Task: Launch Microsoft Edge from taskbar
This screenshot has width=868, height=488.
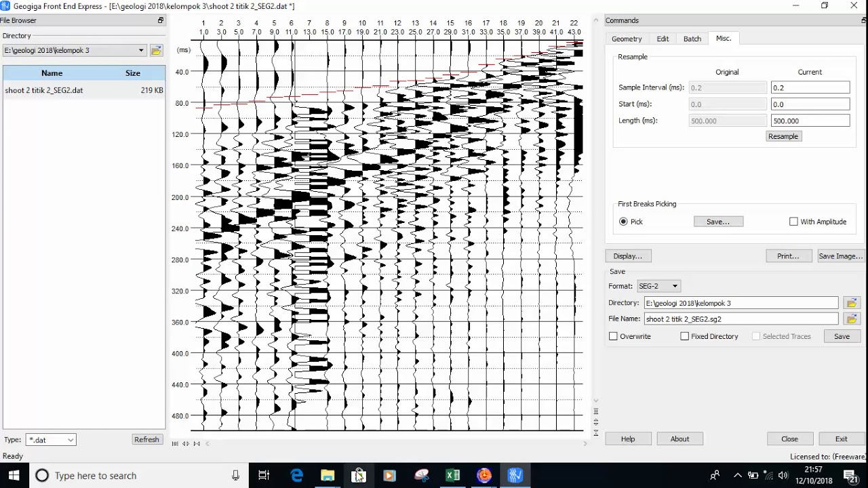Action: coord(296,475)
